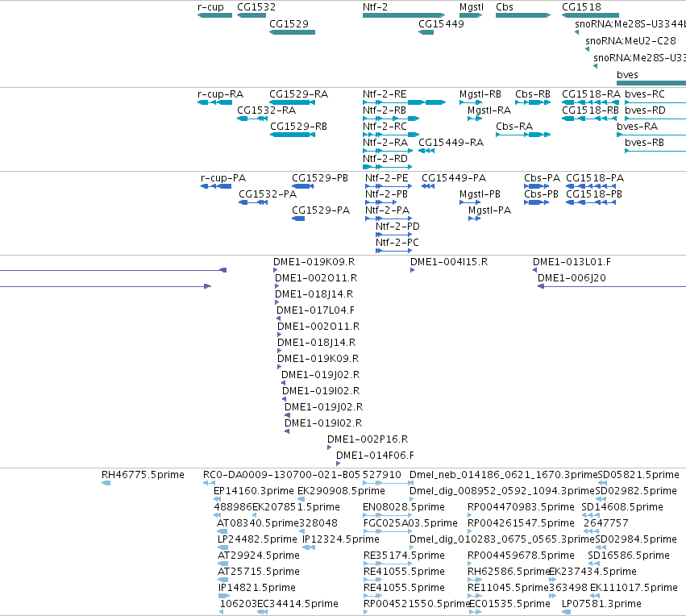Click the CG1529 gene label
The image size is (686, 616).
pos(289,23)
